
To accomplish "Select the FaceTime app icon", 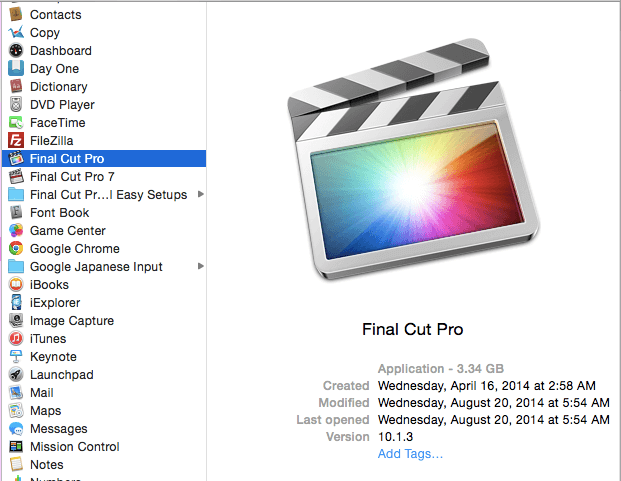I will coord(16,123).
